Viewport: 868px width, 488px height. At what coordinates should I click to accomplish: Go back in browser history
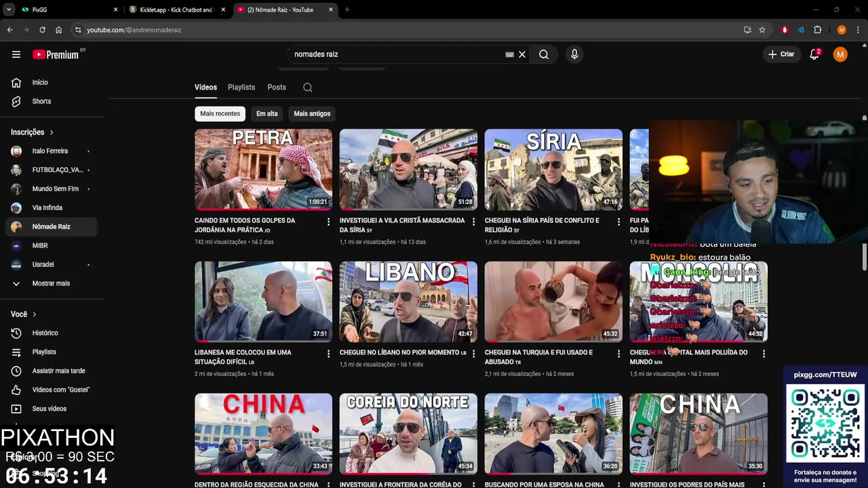[9, 30]
